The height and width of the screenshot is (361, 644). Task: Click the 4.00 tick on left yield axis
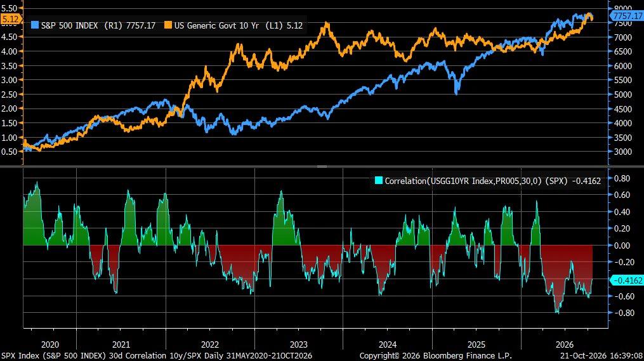(9, 51)
